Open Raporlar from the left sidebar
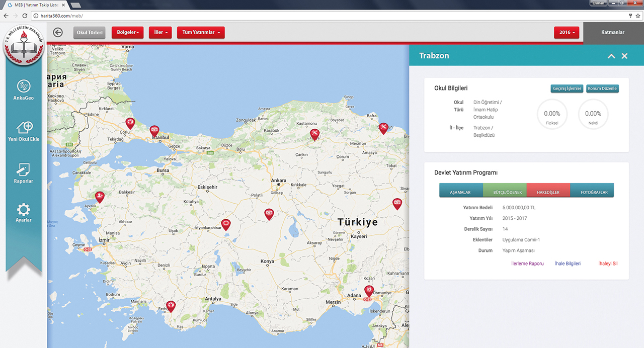The image size is (644, 348). (x=24, y=170)
